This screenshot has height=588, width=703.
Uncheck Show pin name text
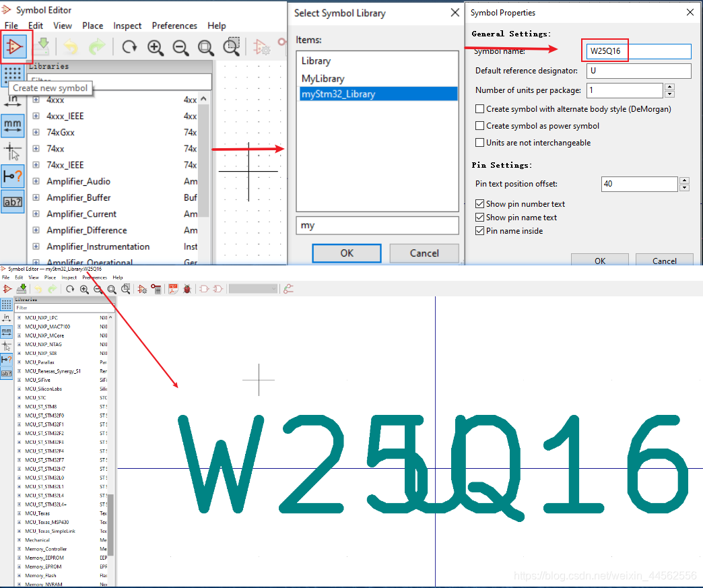[x=479, y=218]
